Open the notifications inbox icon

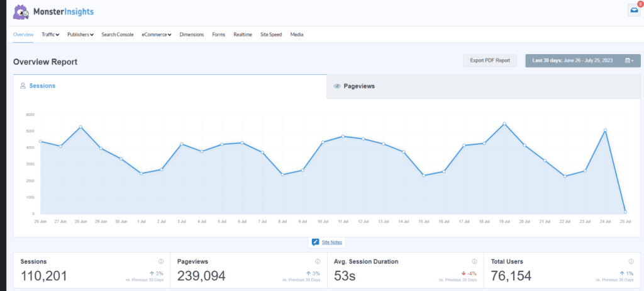tap(634, 9)
